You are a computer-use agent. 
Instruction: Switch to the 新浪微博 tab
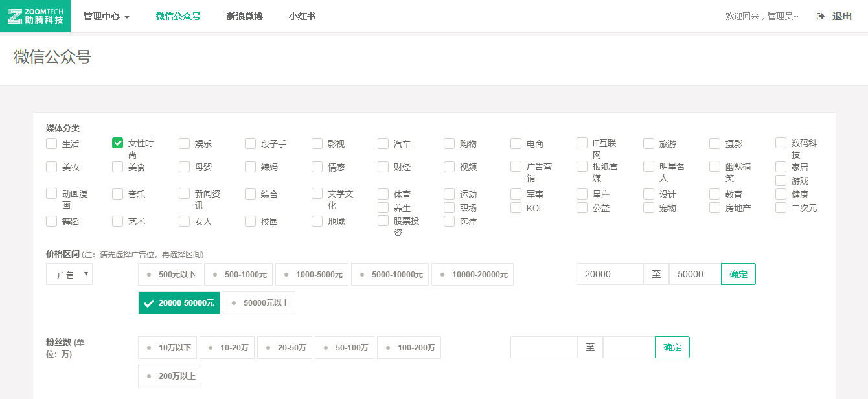coord(244,16)
